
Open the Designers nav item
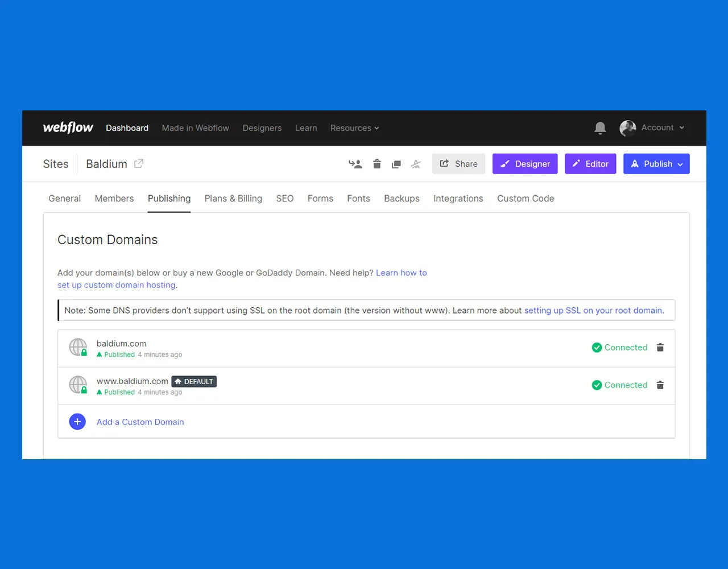point(262,128)
